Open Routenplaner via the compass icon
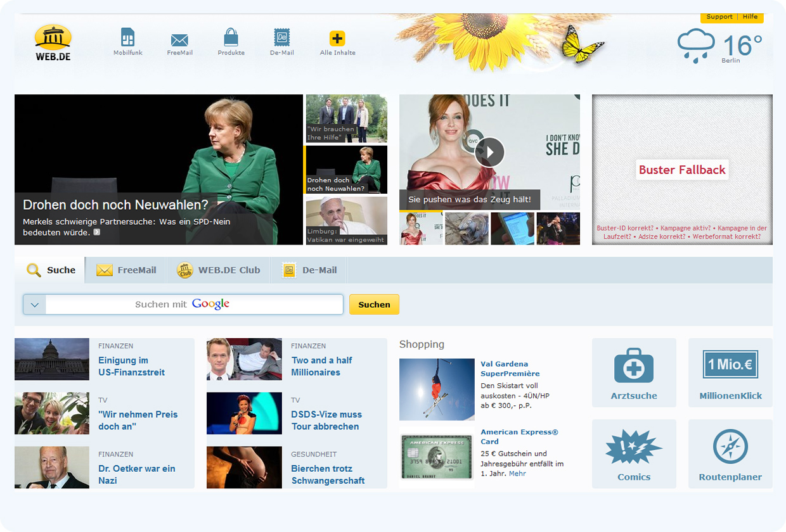This screenshot has height=532, width=786. (730, 446)
